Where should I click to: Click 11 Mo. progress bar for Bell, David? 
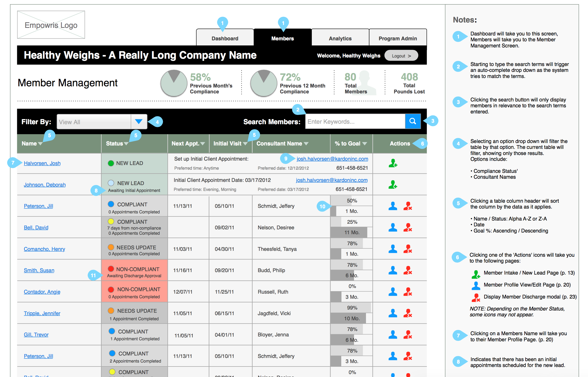tap(352, 232)
